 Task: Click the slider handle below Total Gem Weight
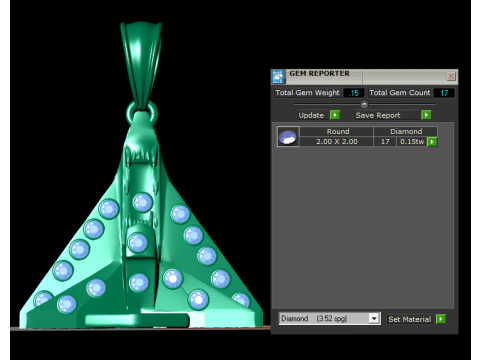pos(364,104)
